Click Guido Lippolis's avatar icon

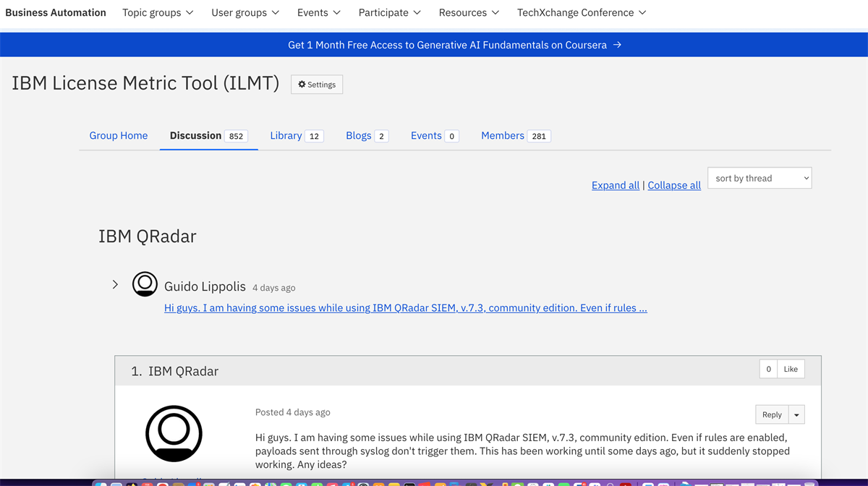(145, 284)
